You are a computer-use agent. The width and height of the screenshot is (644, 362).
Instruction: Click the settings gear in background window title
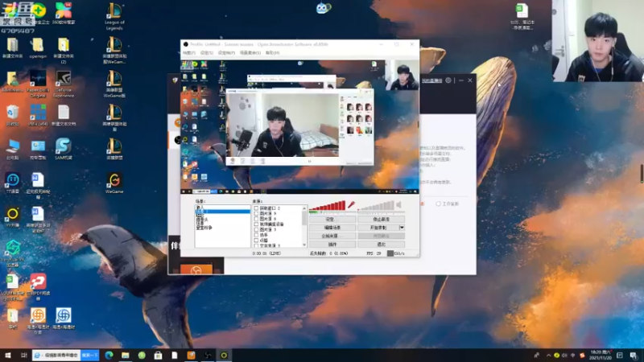(x=448, y=80)
